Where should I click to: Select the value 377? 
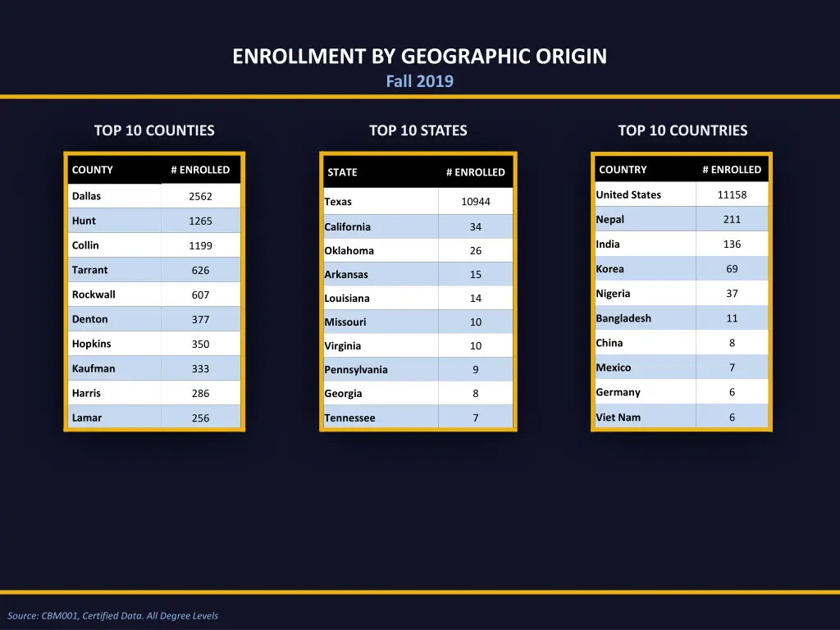[200, 319]
